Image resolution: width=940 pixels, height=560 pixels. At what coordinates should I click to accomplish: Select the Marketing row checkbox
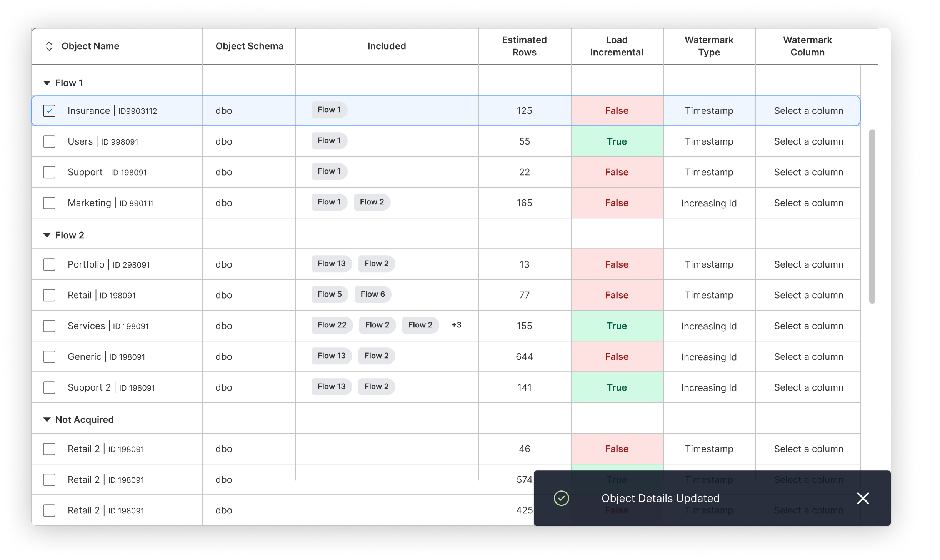(x=49, y=203)
